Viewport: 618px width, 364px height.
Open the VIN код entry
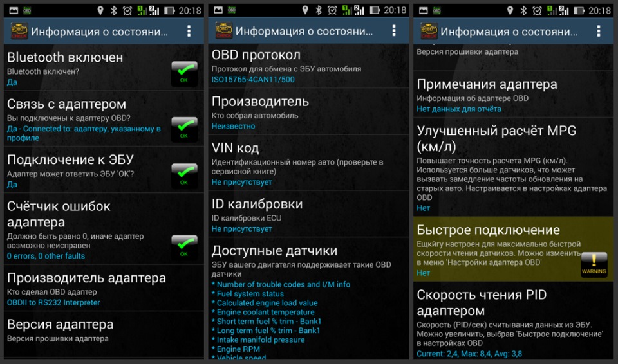point(308,163)
